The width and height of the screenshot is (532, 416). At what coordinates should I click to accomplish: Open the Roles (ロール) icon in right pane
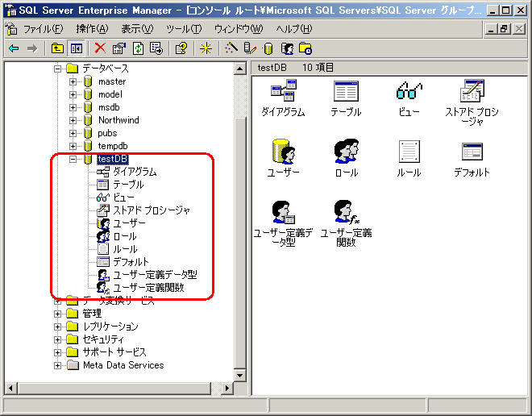[346, 153]
